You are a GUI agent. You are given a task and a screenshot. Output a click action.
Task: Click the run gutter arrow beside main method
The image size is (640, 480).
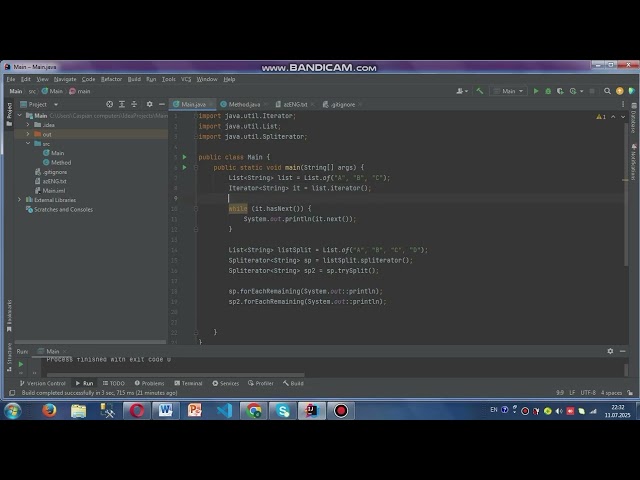click(184, 167)
